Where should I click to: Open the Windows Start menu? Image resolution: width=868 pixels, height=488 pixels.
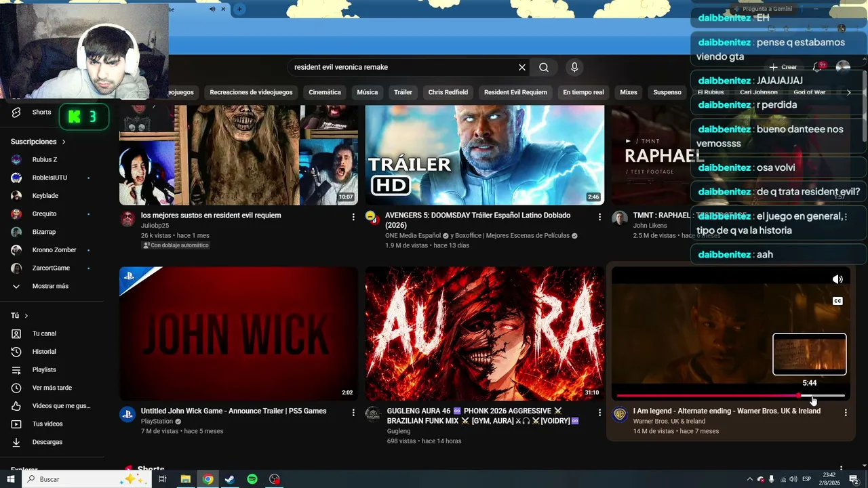11,479
